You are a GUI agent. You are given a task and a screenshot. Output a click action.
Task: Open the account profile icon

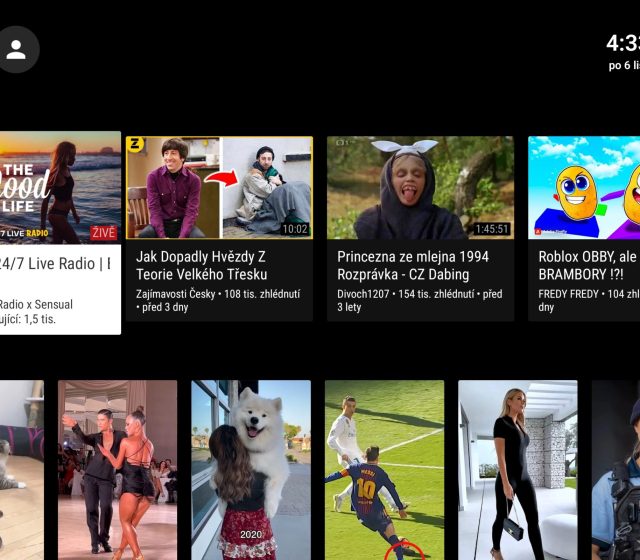[17, 49]
